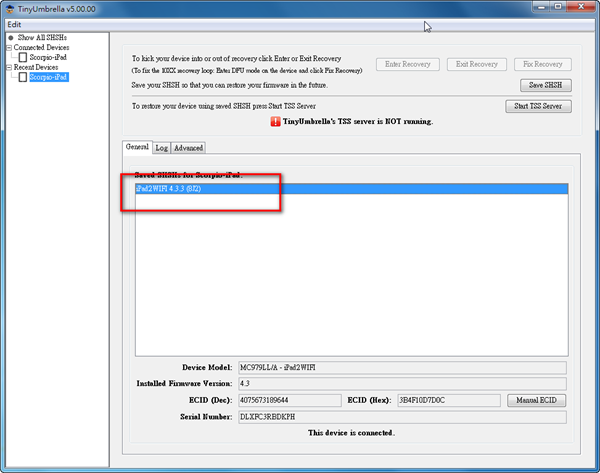Click device icon of connected Scorpio-iPad
This screenshot has height=473, width=600.
click(x=23, y=57)
